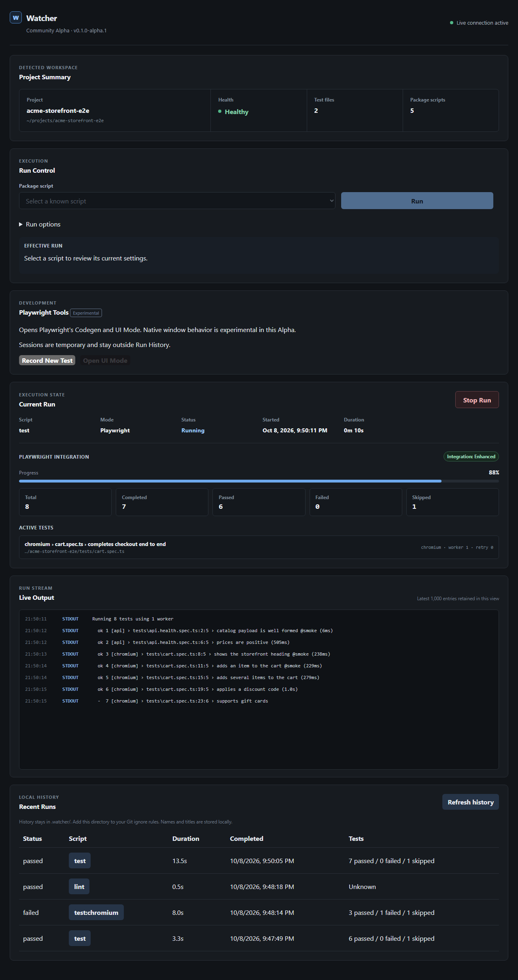Viewport: 518px width, 980px height.
Task: Click the Status column header
Action: coord(32,839)
